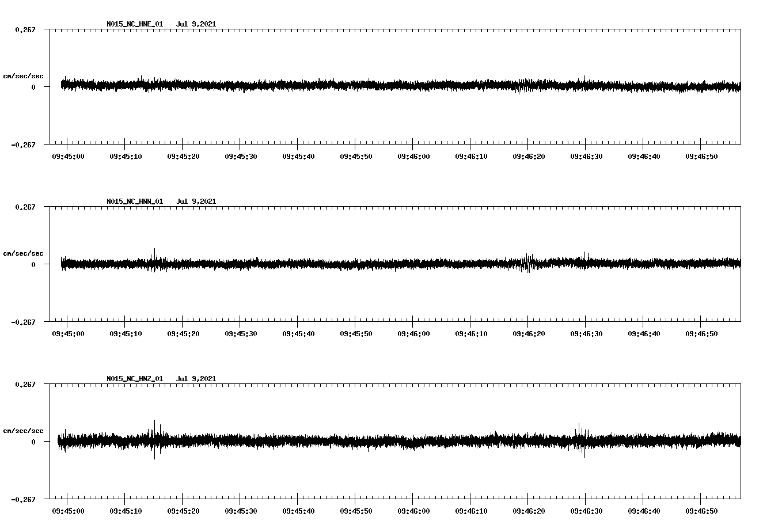Viewport: 782px width, 532px height.
Task: Click the N015_NC_HNZ_01 plot title
Action: click(x=135, y=379)
